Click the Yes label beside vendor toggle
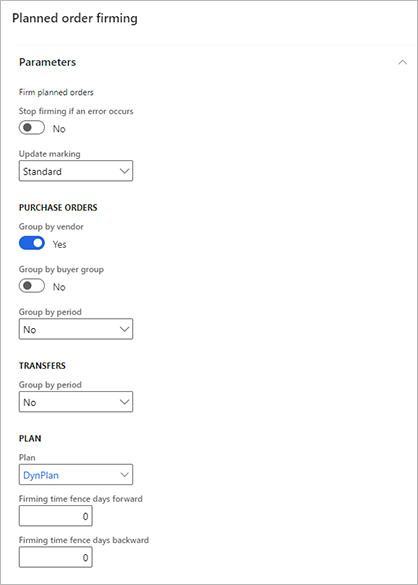This screenshot has width=418, height=585. point(59,244)
